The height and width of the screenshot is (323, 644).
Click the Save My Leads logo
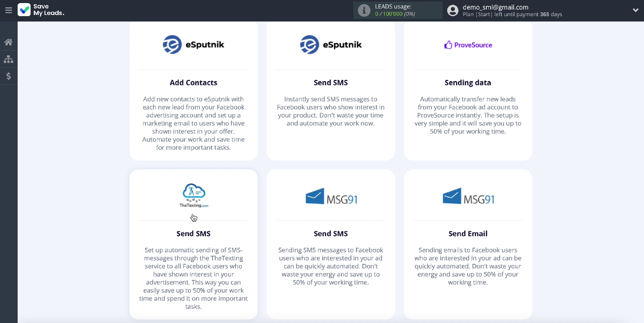pyautogui.click(x=41, y=10)
